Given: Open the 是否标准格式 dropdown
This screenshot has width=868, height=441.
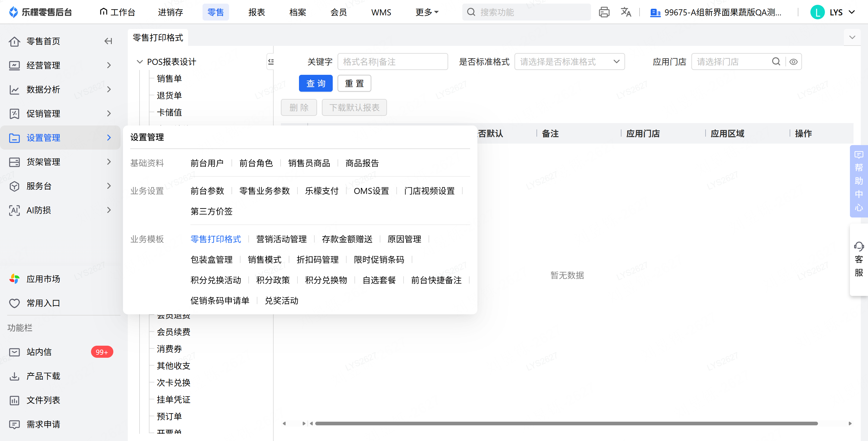Looking at the screenshot, I should pos(569,62).
